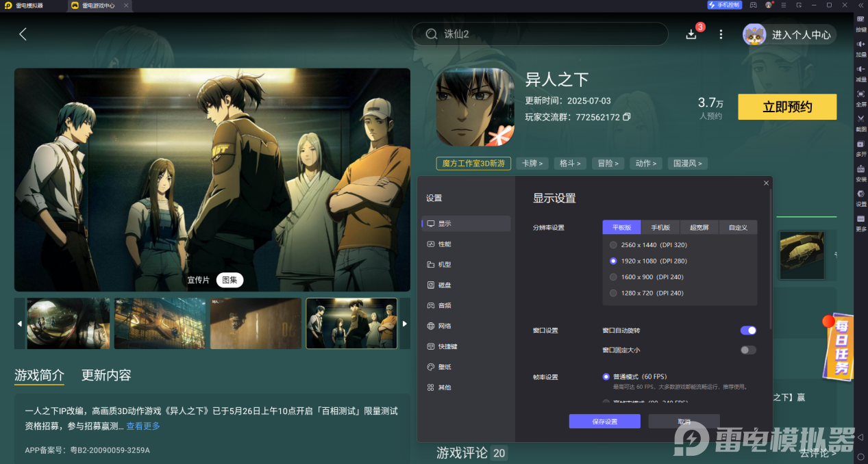Open 音频 audio settings category
This screenshot has width=868, height=464.
pyautogui.click(x=466, y=305)
